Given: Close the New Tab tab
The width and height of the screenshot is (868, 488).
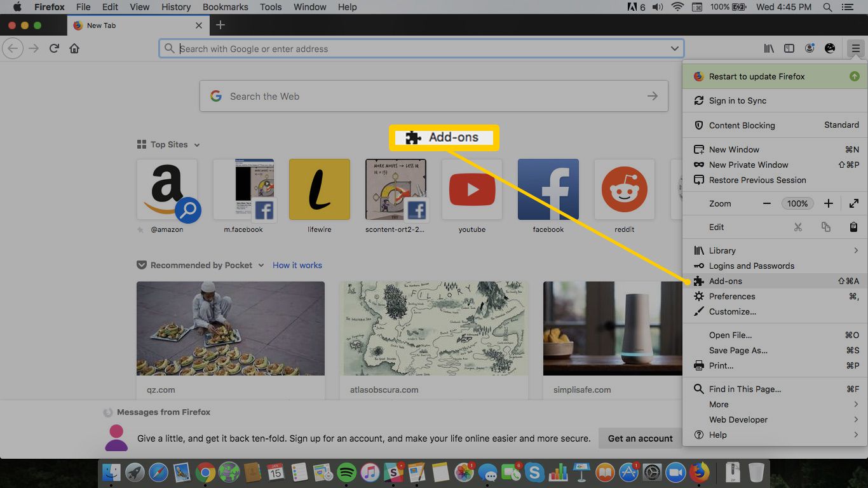Looking at the screenshot, I should pyautogui.click(x=199, y=25).
